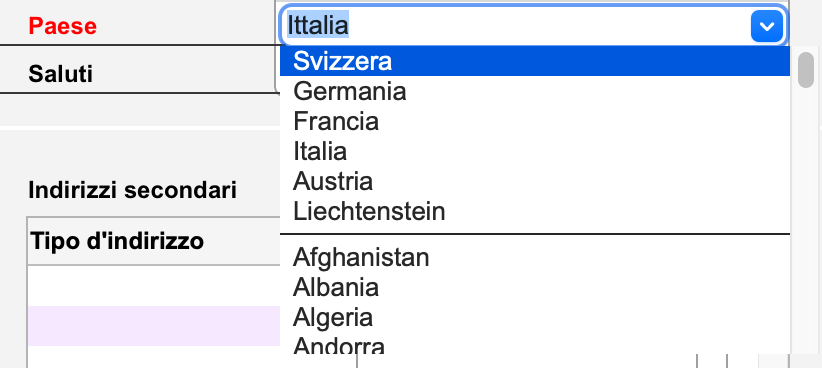
Task: Click the dropdown list scrollbar thumb
Action: 805,70
